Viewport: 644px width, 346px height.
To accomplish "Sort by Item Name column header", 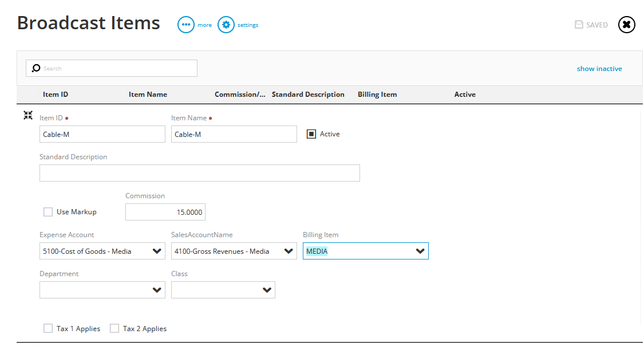I will coord(148,95).
